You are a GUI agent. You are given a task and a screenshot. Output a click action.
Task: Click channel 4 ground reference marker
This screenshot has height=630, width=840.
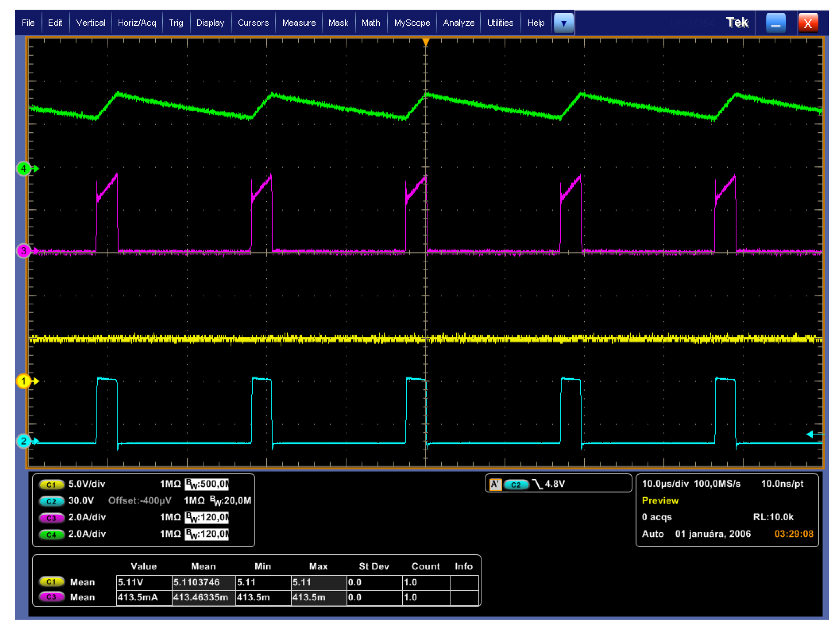(x=24, y=168)
